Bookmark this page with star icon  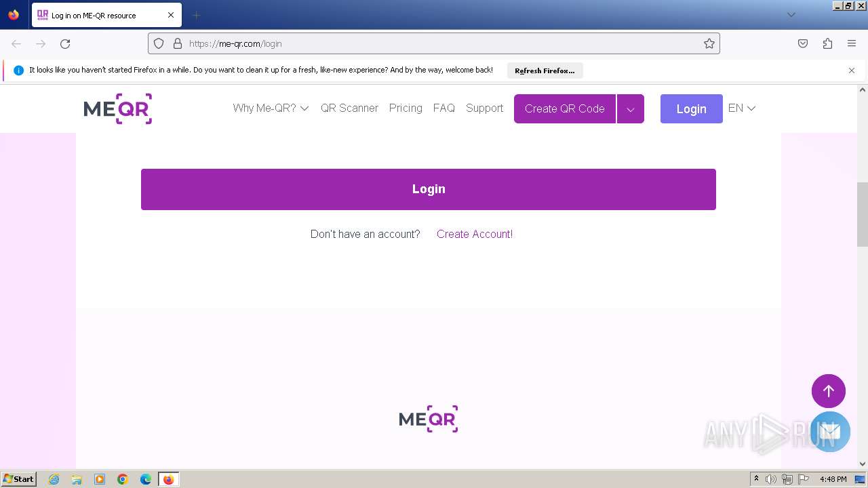tap(709, 43)
